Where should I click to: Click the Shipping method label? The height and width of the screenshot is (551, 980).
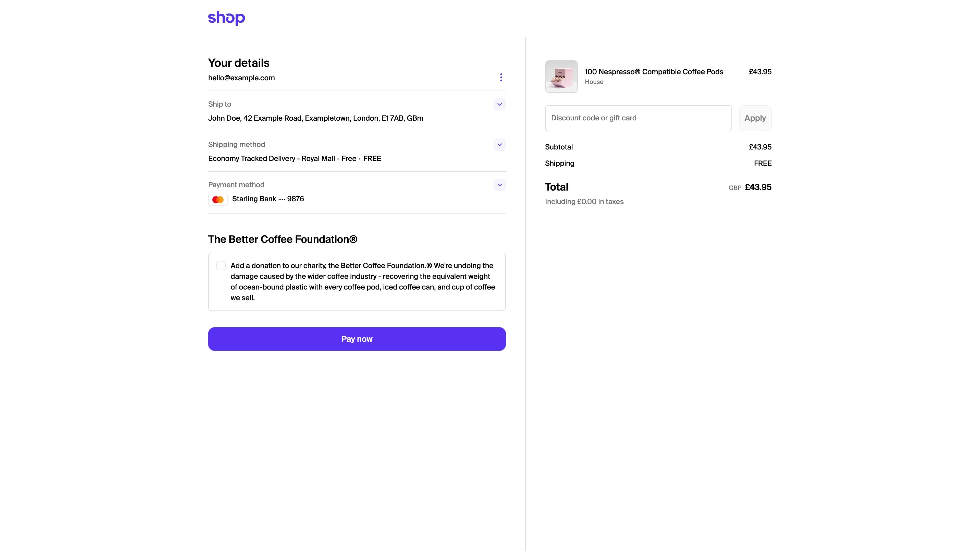coord(236,144)
